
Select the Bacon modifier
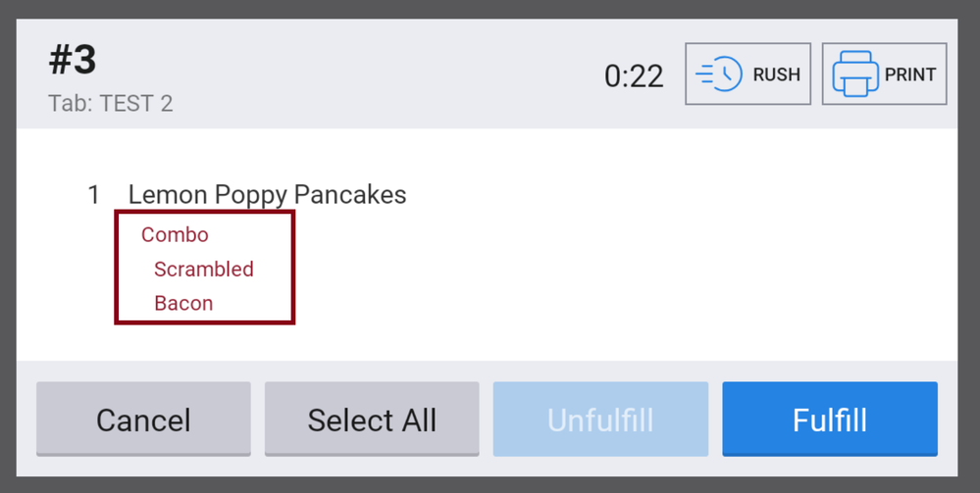pyautogui.click(x=183, y=303)
